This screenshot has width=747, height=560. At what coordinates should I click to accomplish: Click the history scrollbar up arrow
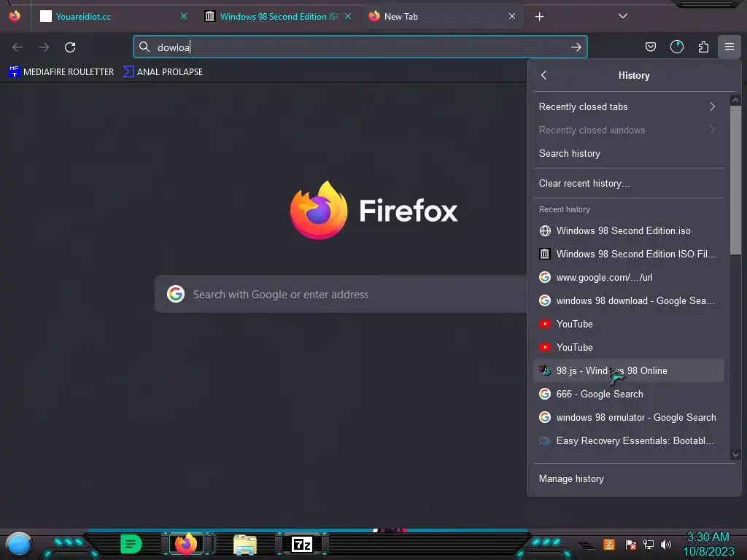(x=735, y=100)
